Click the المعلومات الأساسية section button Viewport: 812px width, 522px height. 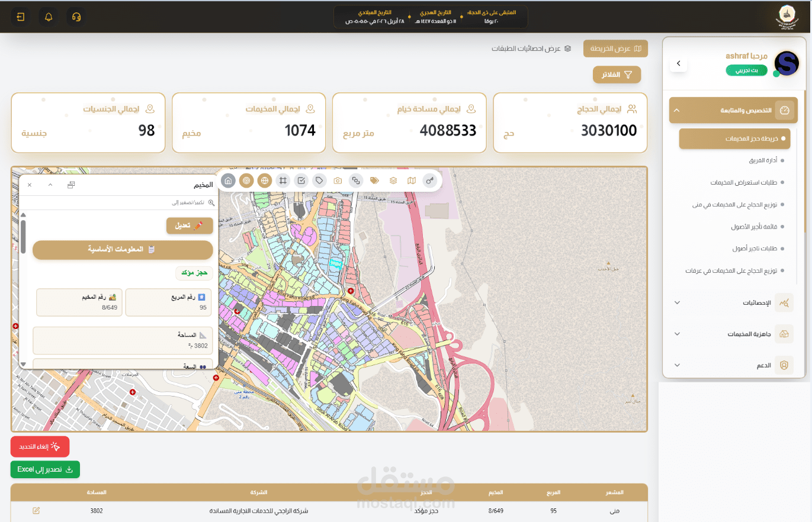[x=123, y=250]
